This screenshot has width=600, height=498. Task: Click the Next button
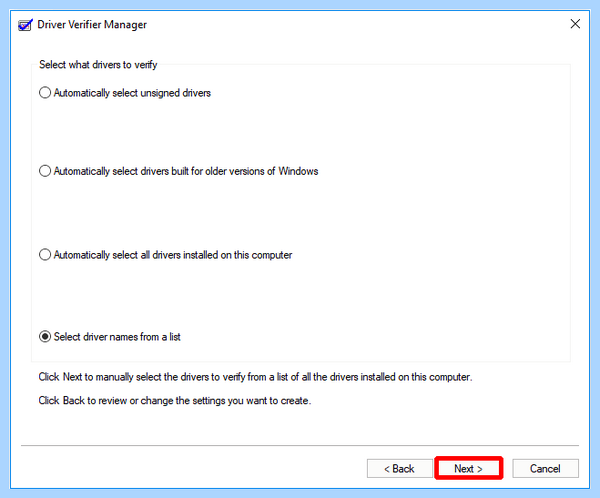click(x=468, y=468)
